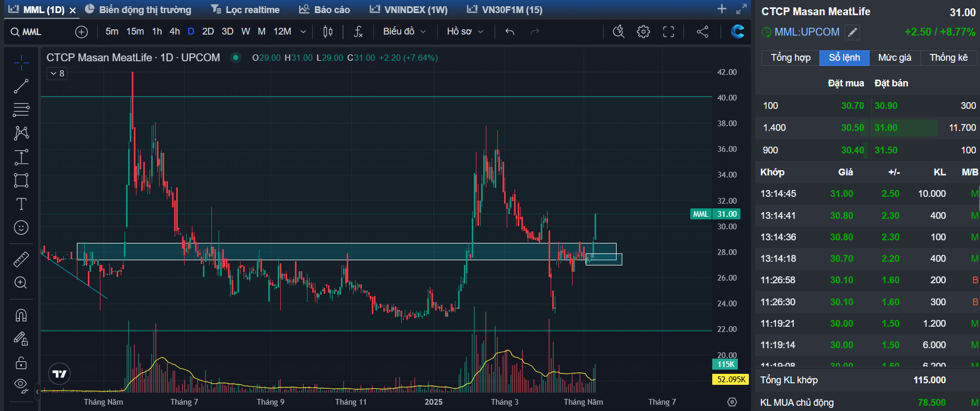
Task: Open the Hồ sơ dropdown
Action: click(x=465, y=32)
